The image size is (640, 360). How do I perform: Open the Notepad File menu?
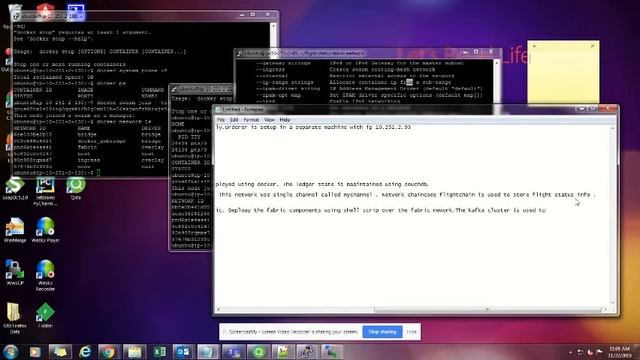point(221,120)
